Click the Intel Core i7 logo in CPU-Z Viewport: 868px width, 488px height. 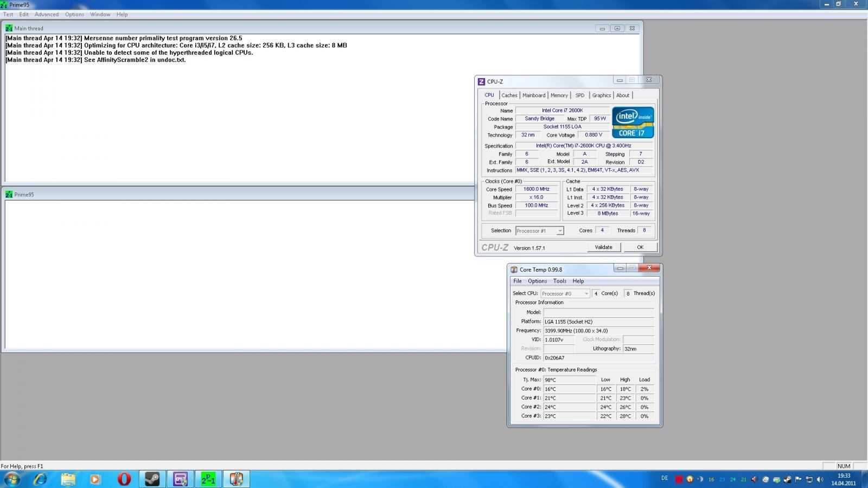click(x=633, y=122)
